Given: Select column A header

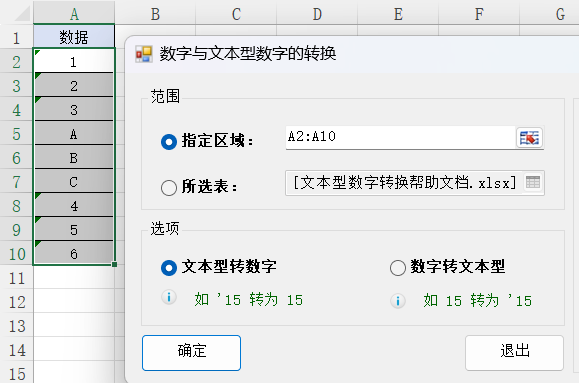Looking at the screenshot, I should pyautogui.click(x=74, y=14).
